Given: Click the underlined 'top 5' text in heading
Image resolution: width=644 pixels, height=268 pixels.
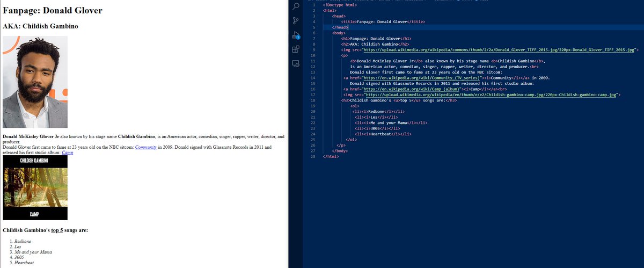Looking at the screenshot, I should click(x=57, y=230).
